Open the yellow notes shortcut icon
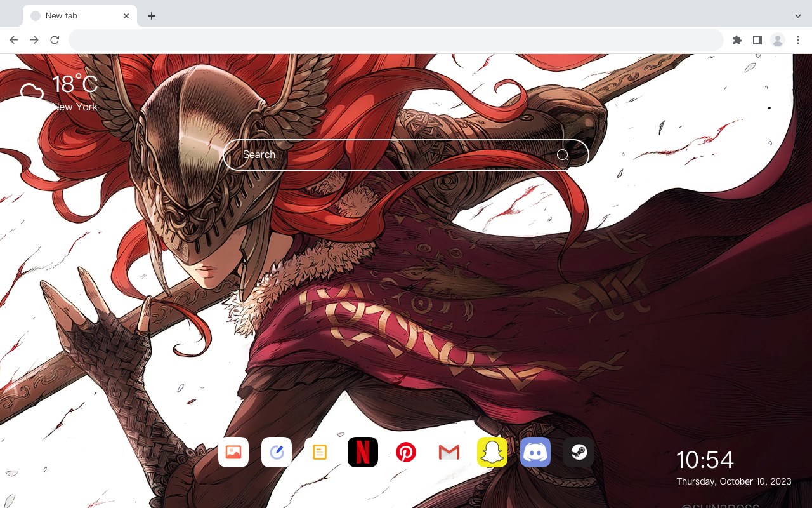 coord(320,452)
